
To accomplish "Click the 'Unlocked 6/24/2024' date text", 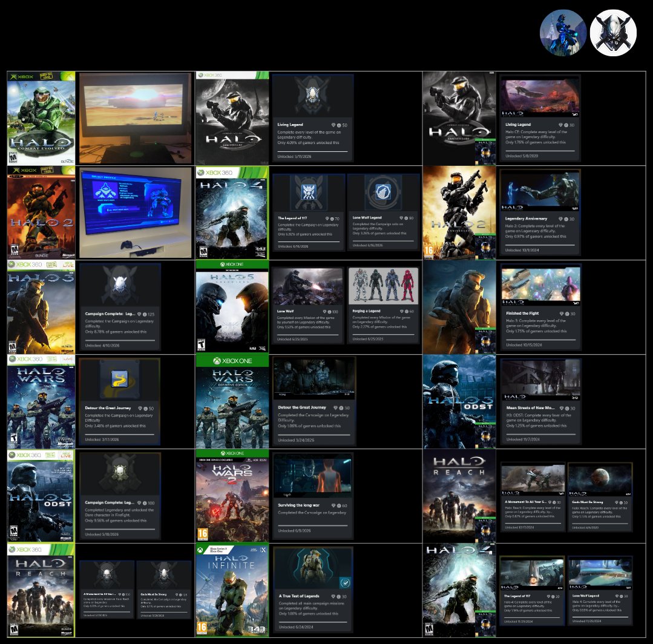I will (296, 627).
